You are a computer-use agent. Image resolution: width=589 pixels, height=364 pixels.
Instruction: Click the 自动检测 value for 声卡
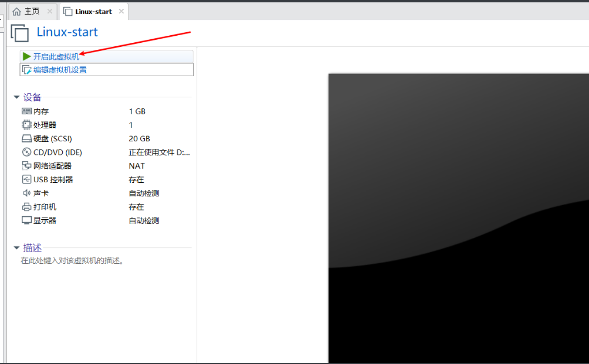[144, 193]
